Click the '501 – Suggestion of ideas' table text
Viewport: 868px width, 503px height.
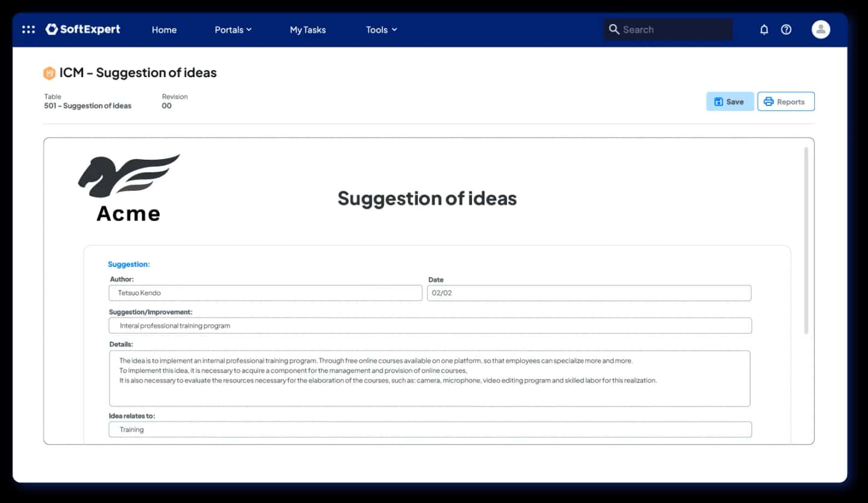(88, 106)
